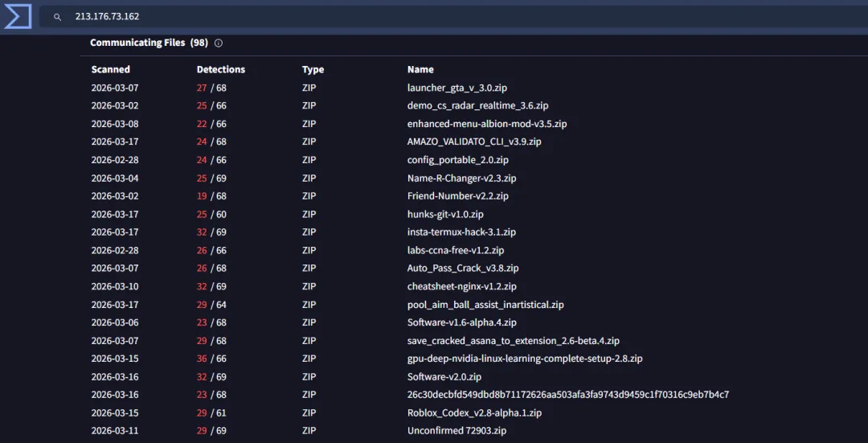
Task: Open cheatsheet-nginx-v1.2.zip
Action: (x=461, y=286)
